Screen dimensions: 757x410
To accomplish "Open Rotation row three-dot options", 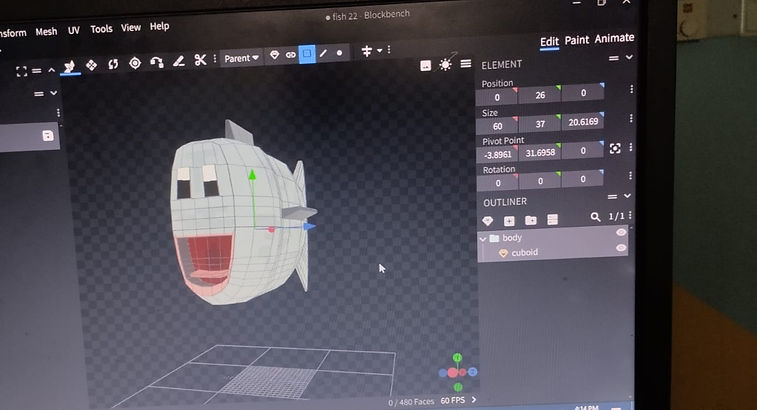I will pyautogui.click(x=631, y=176).
